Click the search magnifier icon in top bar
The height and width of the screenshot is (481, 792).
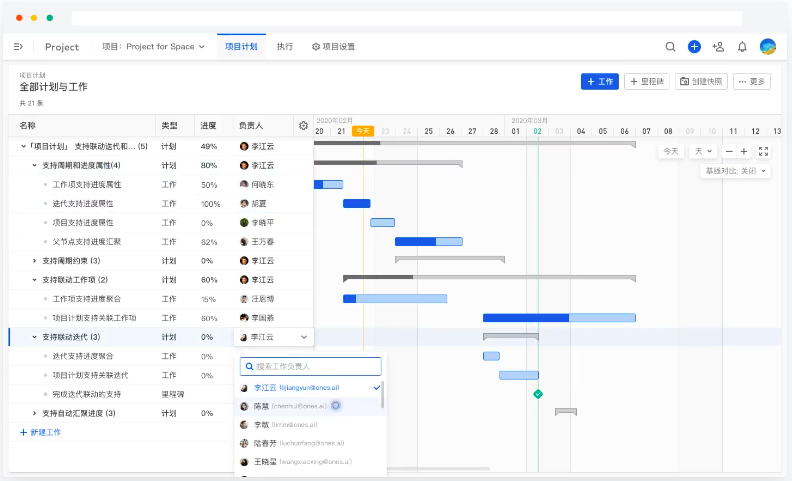[671, 47]
